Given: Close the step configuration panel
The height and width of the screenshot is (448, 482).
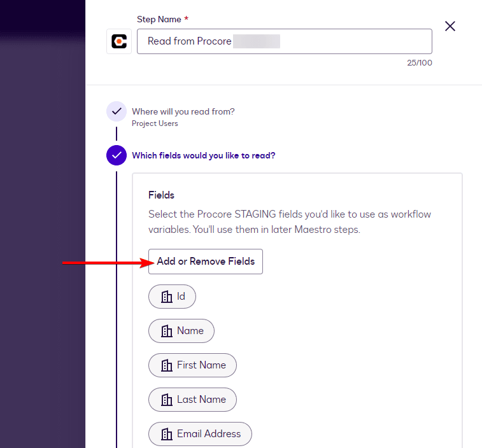Looking at the screenshot, I should click(450, 26).
